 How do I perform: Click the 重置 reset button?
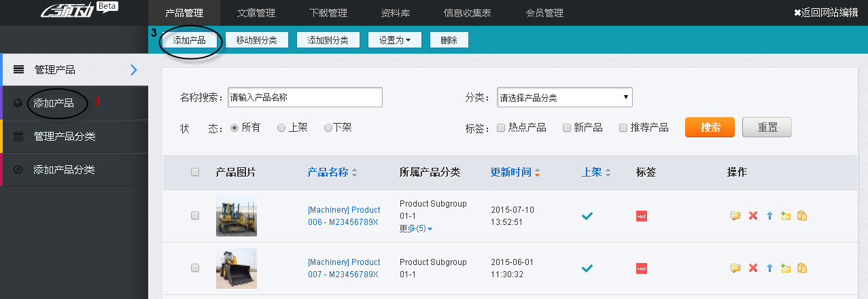point(767,127)
